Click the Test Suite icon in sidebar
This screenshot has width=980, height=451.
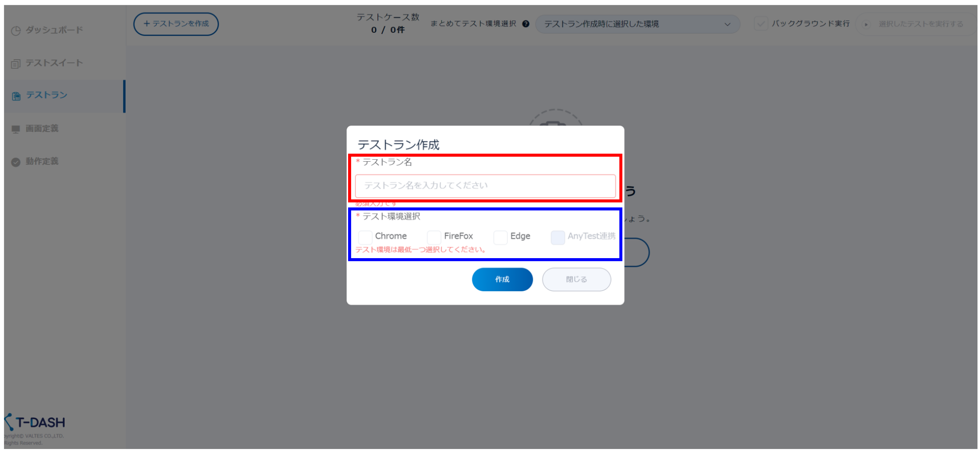pos(16,64)
